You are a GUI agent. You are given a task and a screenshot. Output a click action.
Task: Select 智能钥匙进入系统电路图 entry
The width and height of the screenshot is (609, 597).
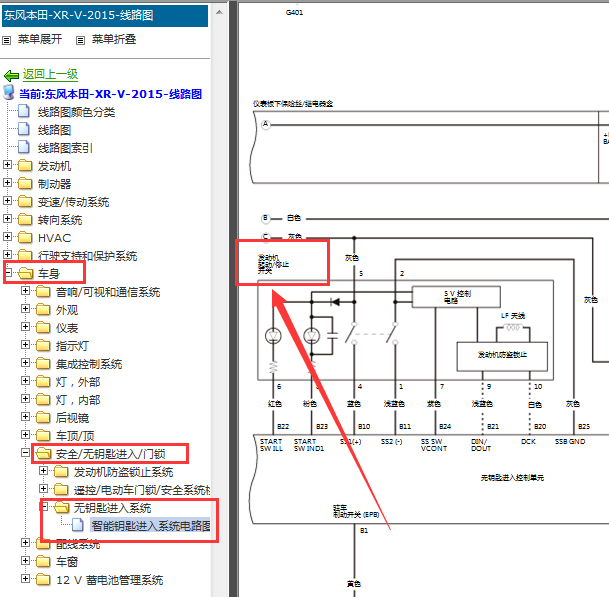(151, 526)
